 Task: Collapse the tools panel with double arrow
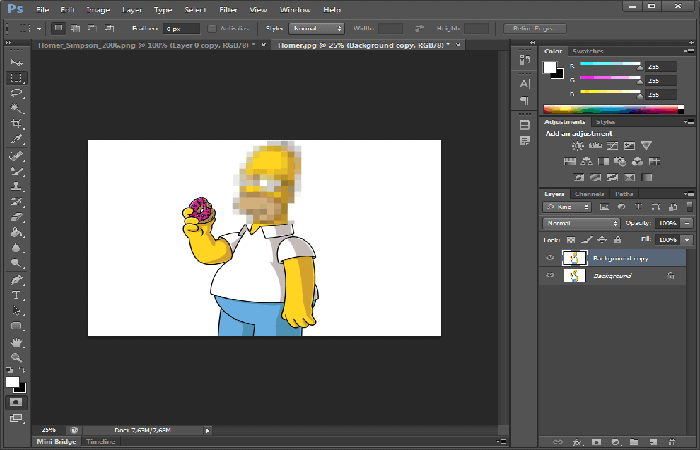[x=8, y=43]
